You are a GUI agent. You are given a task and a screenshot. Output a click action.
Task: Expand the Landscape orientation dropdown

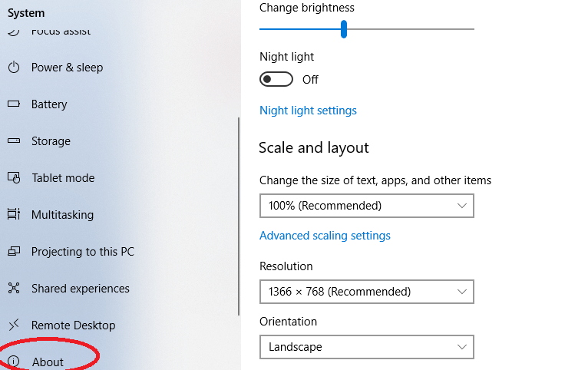367,347
